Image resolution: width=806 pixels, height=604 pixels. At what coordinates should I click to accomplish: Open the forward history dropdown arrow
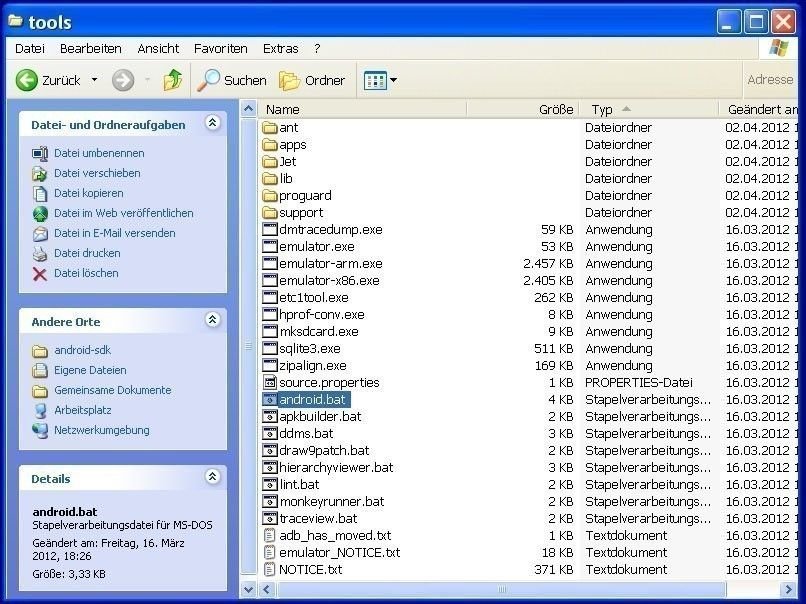coord(148,80)
